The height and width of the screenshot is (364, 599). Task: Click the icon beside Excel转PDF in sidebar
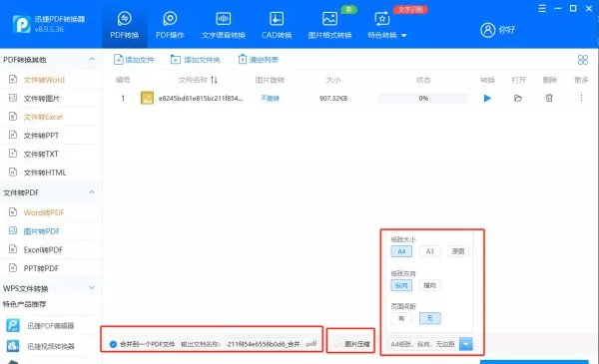[x=13, y=249]
